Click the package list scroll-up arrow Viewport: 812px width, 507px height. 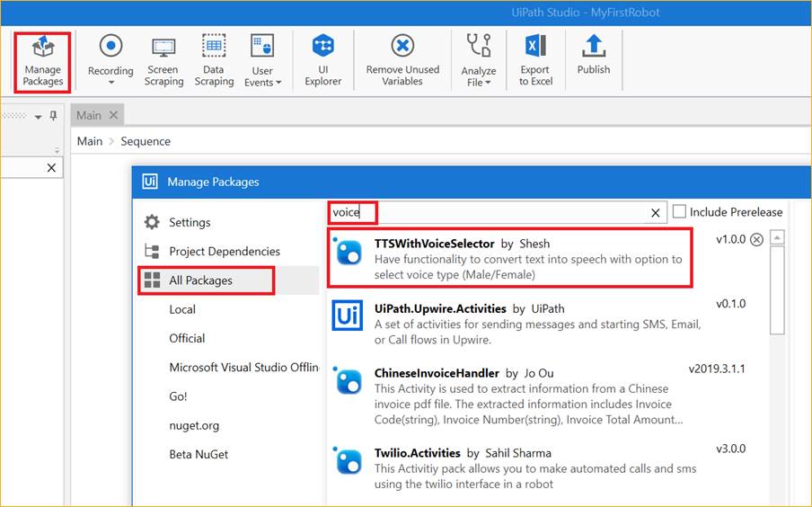777,237
